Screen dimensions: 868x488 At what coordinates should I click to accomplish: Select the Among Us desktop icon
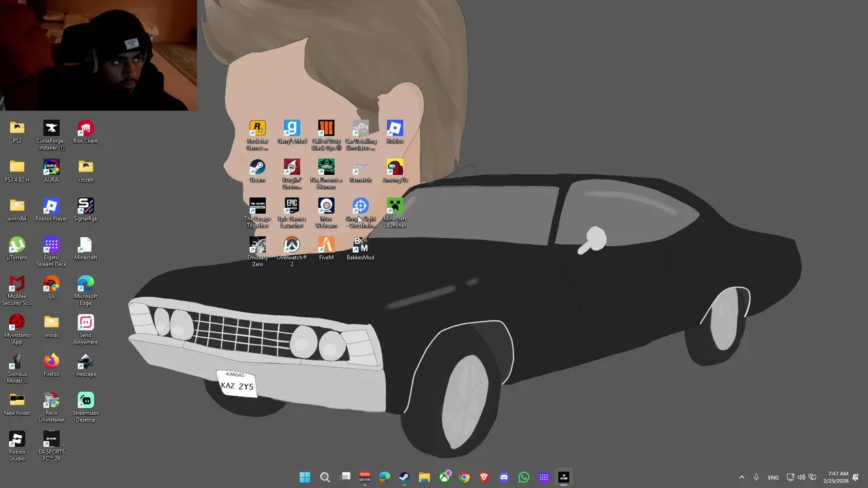(395, 171)
